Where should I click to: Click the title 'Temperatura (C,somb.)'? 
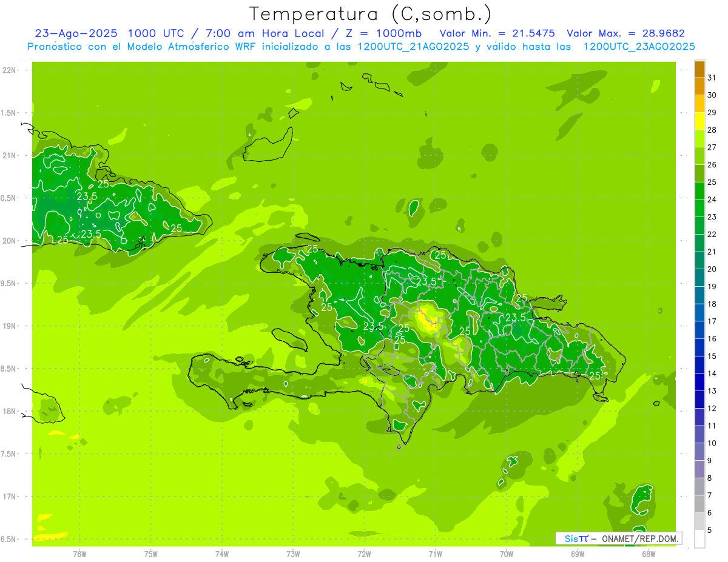coord(370,14)
